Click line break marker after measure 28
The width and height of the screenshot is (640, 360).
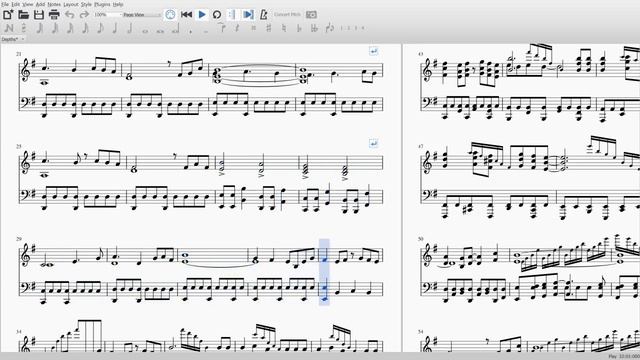pyautogui.click(x=373, y=143)
